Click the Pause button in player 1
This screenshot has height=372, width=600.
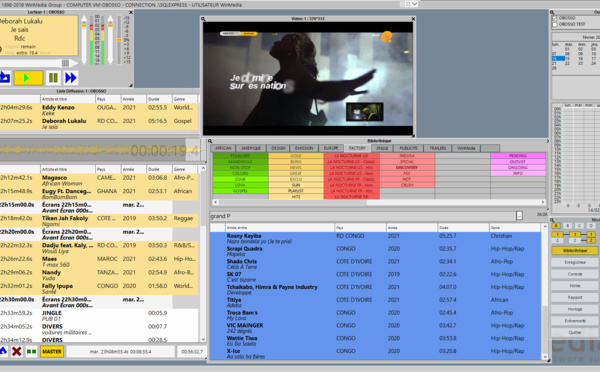click(53, 78)
